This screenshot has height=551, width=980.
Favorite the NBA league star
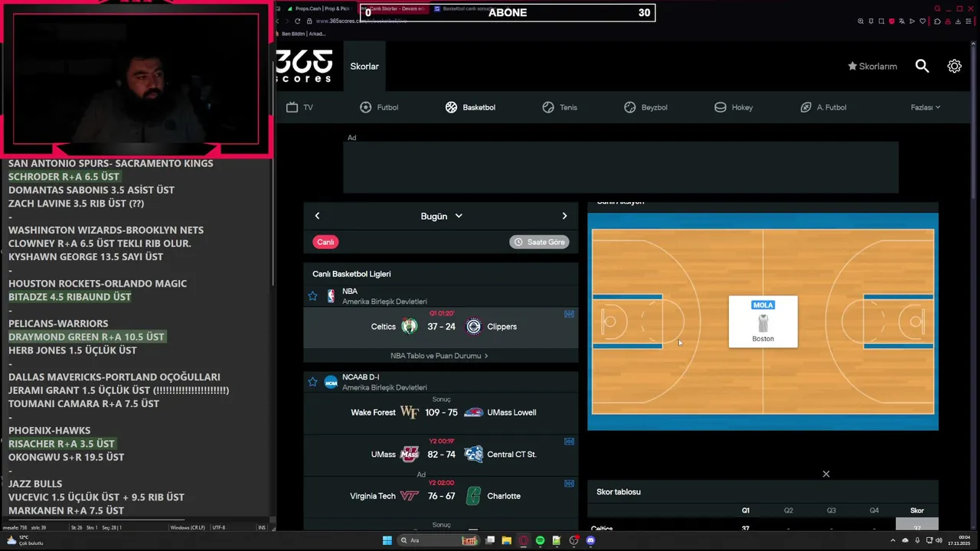pyautogui.click(x=312, y=295)
